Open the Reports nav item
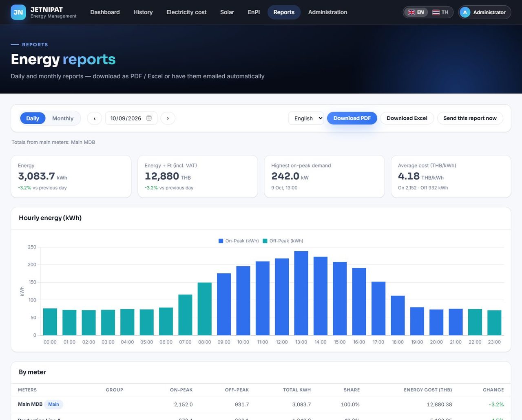Image resolution: width=522 pixels, height=420 pixels. (284, 12)
